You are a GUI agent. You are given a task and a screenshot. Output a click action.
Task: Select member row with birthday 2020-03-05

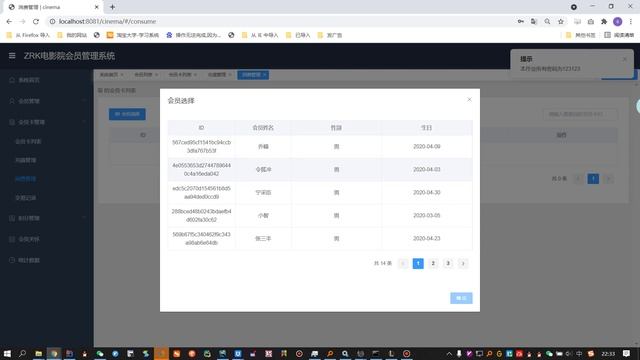click(320, 216)
